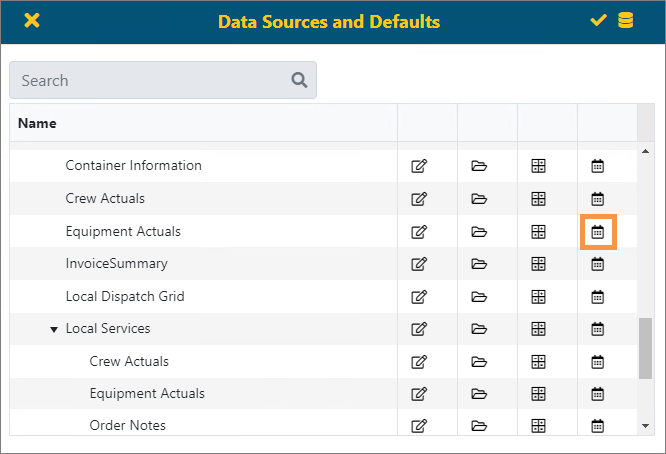Select the InvoiceSummary row
The height and width of the screenshot is (454, 666).
coord(116,264)
